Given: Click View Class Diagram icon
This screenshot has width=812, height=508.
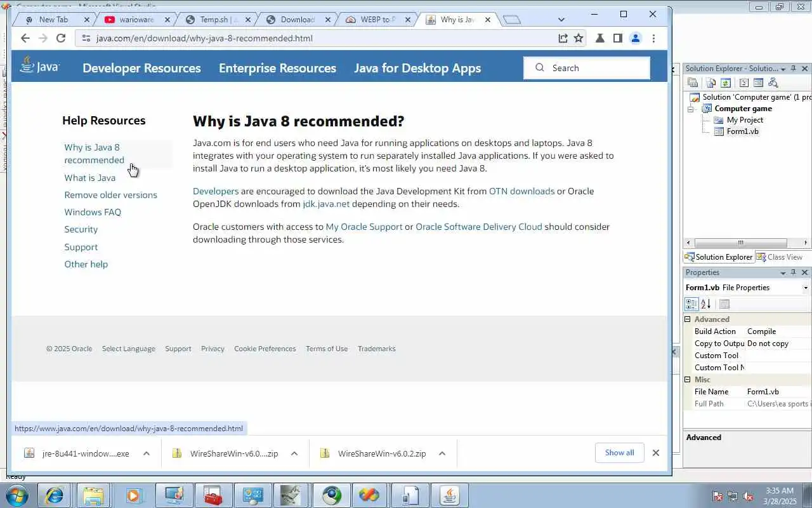Looking at the screenshot, I should tap(773, 83).
